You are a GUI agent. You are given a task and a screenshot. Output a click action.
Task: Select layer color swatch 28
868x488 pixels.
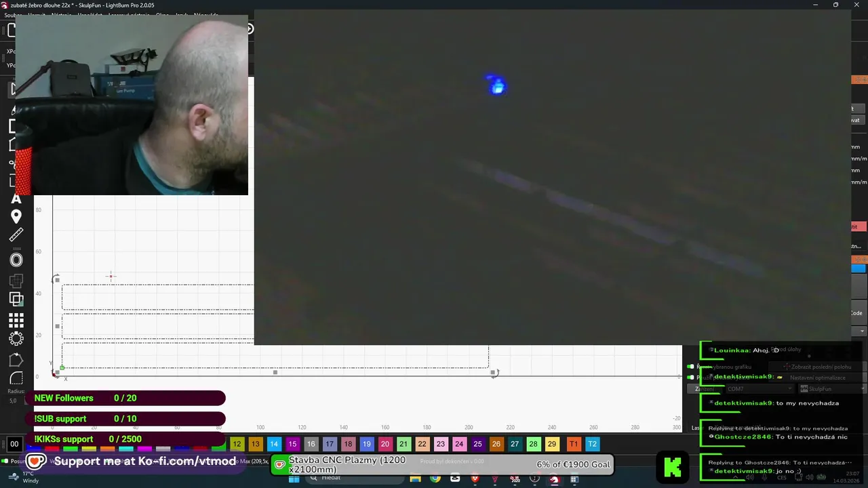(533, 444)
